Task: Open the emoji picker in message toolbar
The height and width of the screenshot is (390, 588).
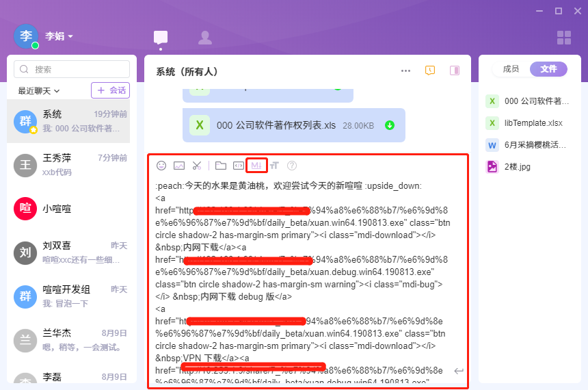Action: [x=161, y=165]
